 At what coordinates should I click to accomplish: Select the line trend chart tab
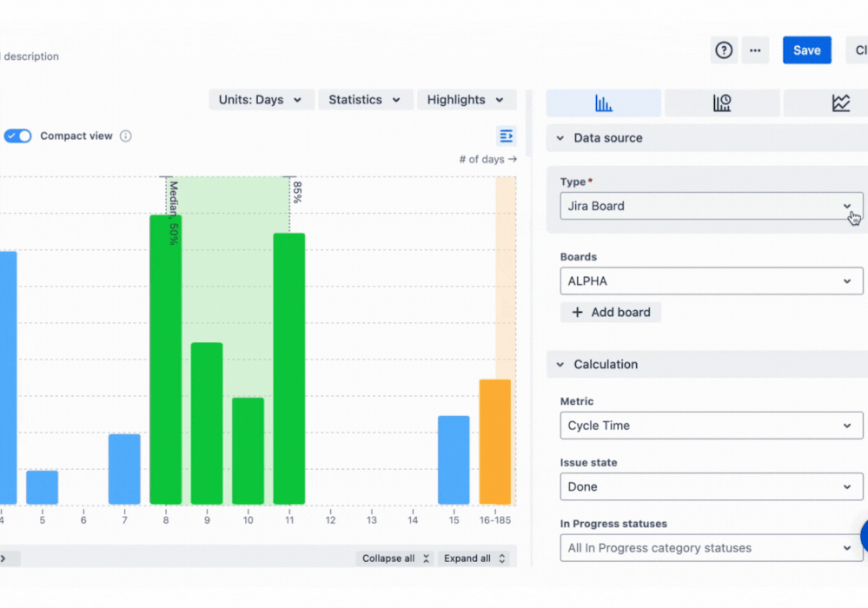click(x=840, y=102)
